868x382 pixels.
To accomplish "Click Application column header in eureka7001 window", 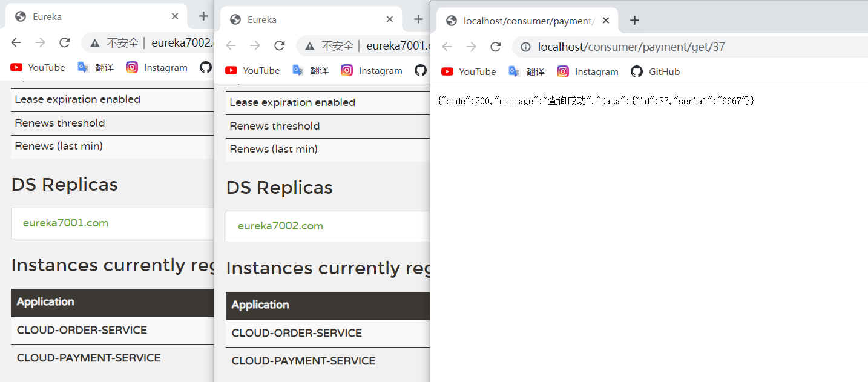I will [x=260, y=305].
